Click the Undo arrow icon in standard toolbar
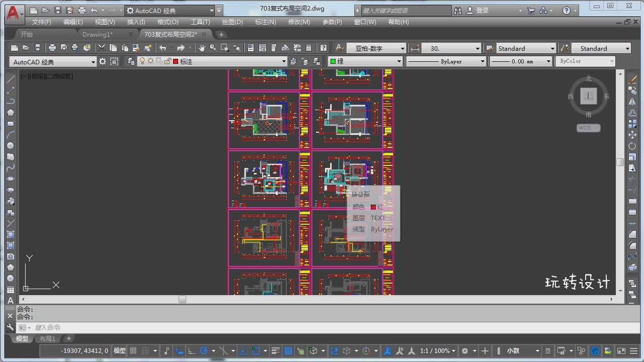 click(x=163, y=48)
